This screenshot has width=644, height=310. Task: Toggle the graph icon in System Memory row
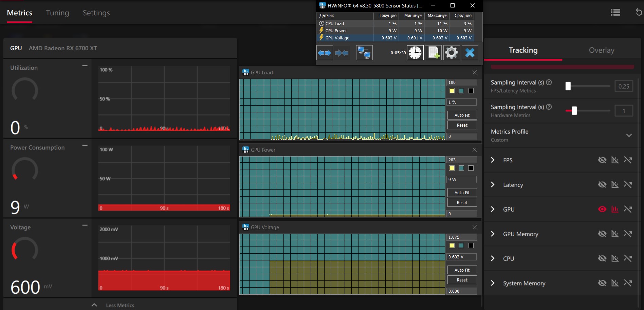click(x=615, y=283)
